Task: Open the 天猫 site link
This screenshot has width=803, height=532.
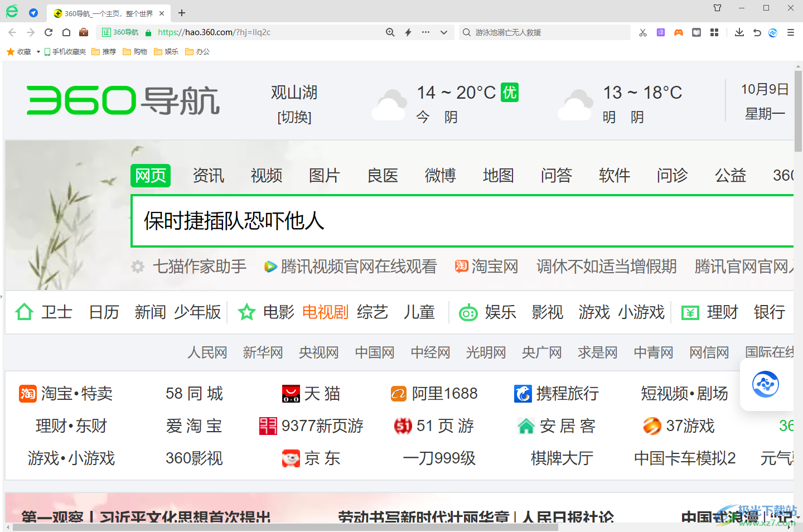Action: (x=311, y=394)
